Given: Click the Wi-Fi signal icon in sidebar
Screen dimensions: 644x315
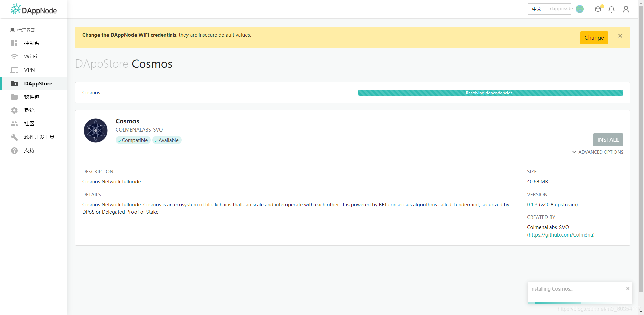Looking at the screenshot, I should click(14, 57).
